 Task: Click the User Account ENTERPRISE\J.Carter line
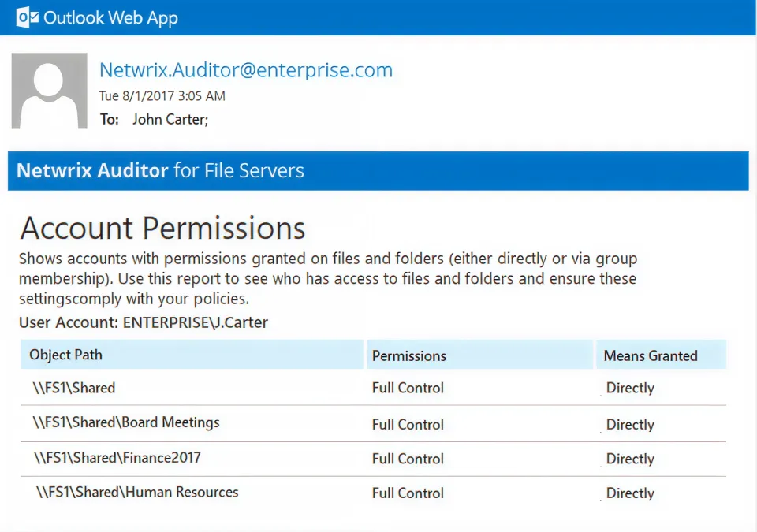(144, 322)
